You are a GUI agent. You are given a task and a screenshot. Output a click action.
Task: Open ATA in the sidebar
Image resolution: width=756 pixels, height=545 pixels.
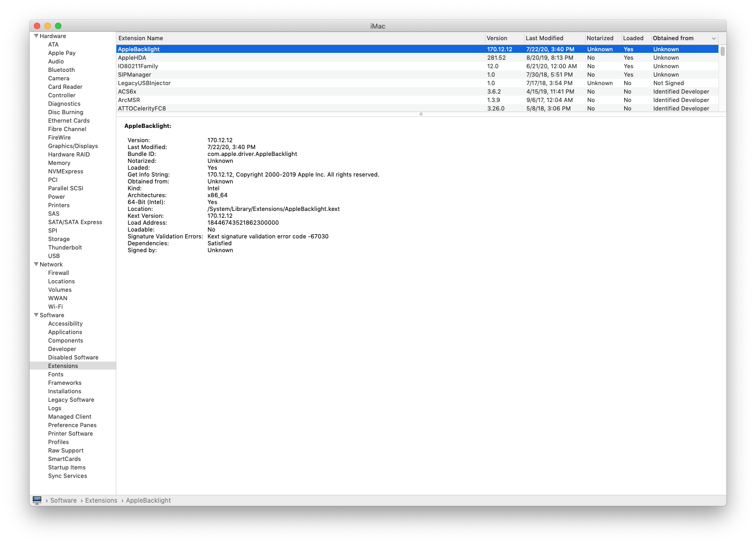pyautogui.click(x=53, y=44)
